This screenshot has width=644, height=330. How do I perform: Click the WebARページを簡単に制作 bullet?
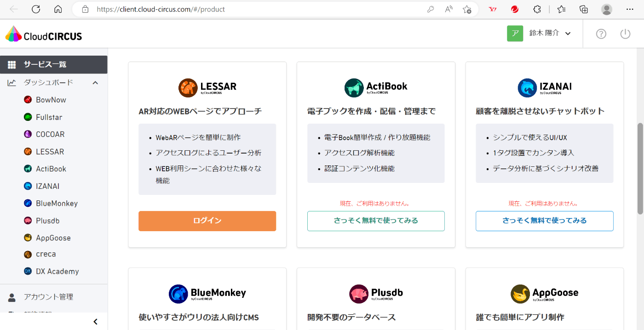pos(198,137)
